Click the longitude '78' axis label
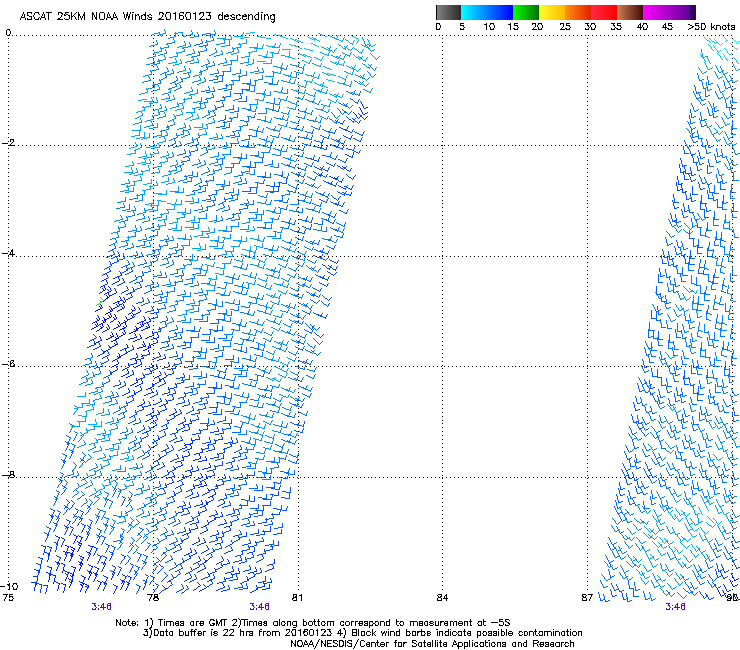 click(x=153, y=598)
